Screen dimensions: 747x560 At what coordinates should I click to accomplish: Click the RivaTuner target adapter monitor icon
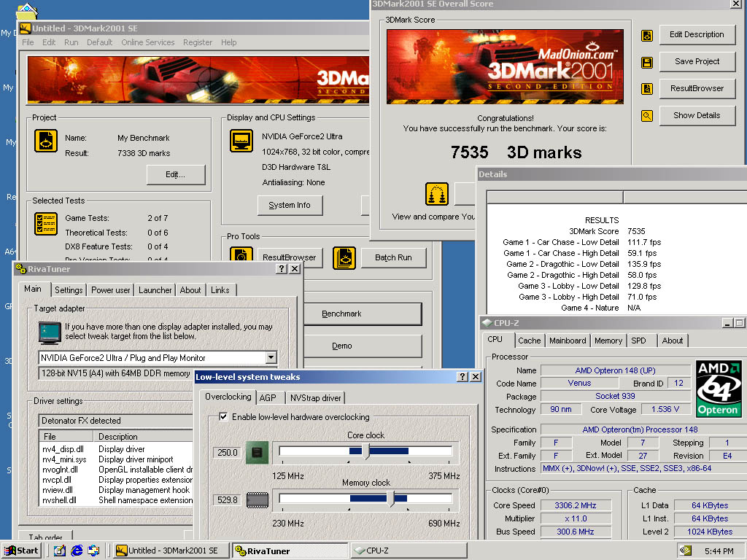[50, 332]
